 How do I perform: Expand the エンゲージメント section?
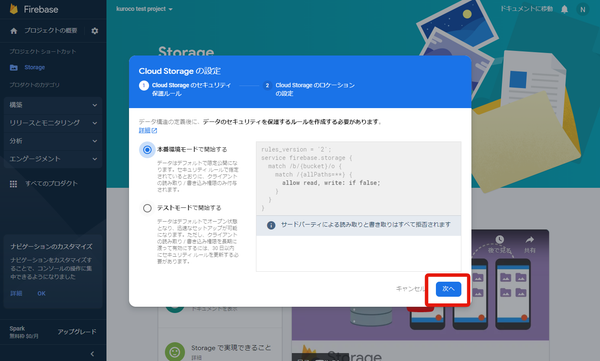[x=53, y=159]
